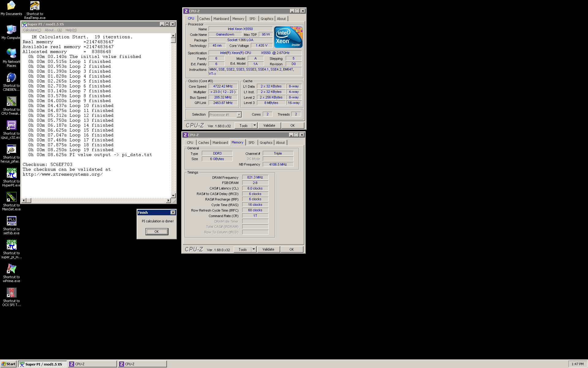Click the bottom CPU-Z window title icon

pyautogui.click(x=185, y=135)
